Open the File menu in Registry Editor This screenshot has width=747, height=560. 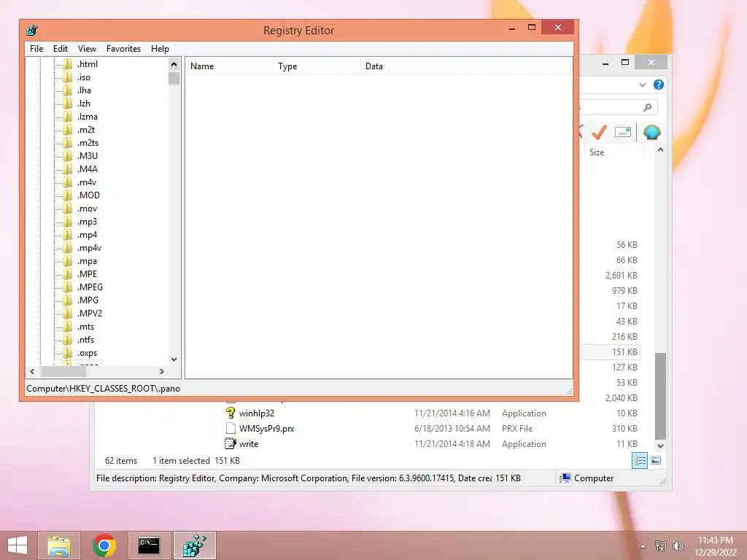click(x=36, y=49)
